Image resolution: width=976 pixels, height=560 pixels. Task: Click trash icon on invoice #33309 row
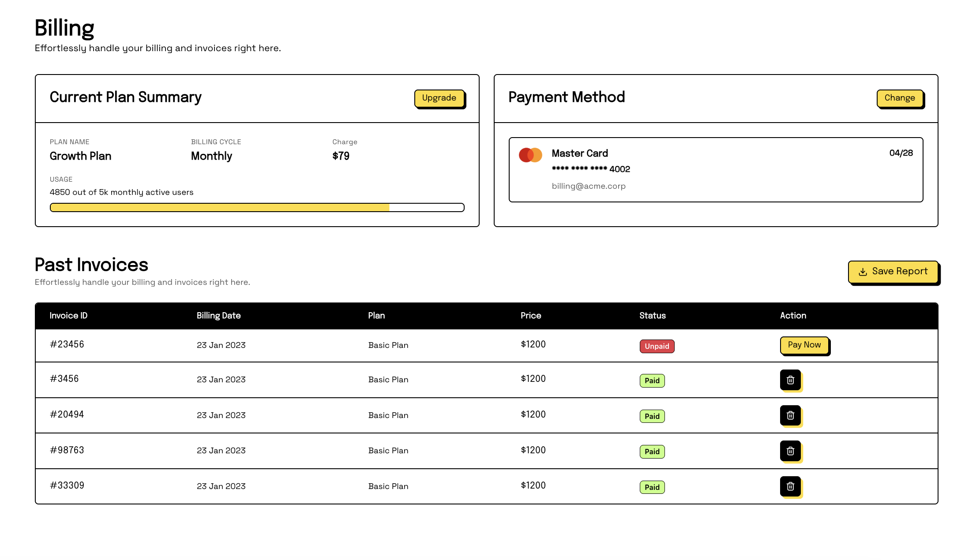coord(790,486)
